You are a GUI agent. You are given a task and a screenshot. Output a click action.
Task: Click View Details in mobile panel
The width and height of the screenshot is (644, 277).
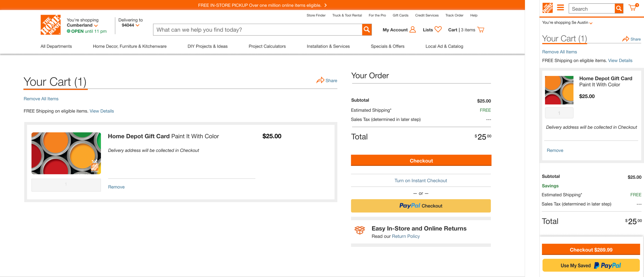pos(620,60)
